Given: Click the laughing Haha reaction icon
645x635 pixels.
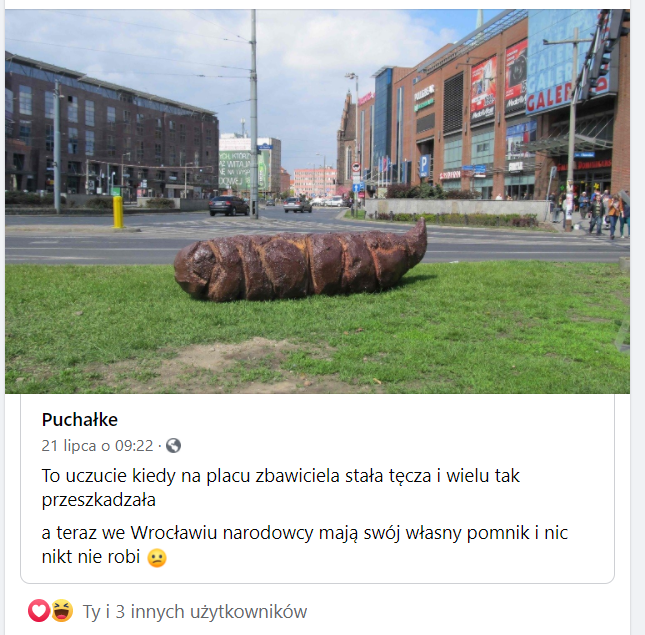Looking at the screenshot, I should pos(62,611).
